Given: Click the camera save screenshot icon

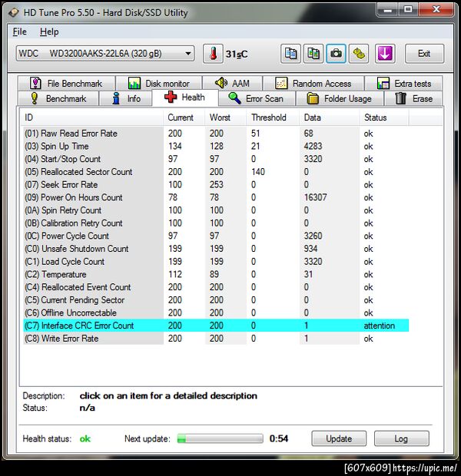Looking at the screenshot, I should click(336, 54).
